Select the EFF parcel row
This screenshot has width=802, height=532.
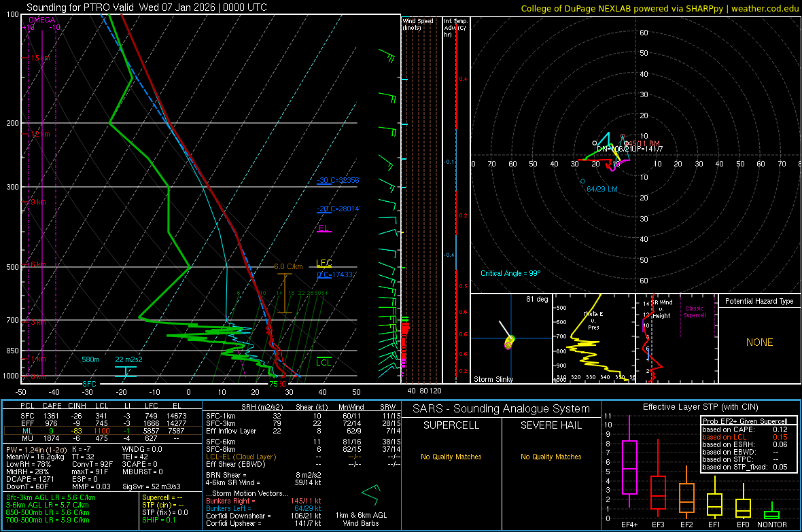(103, 423)
